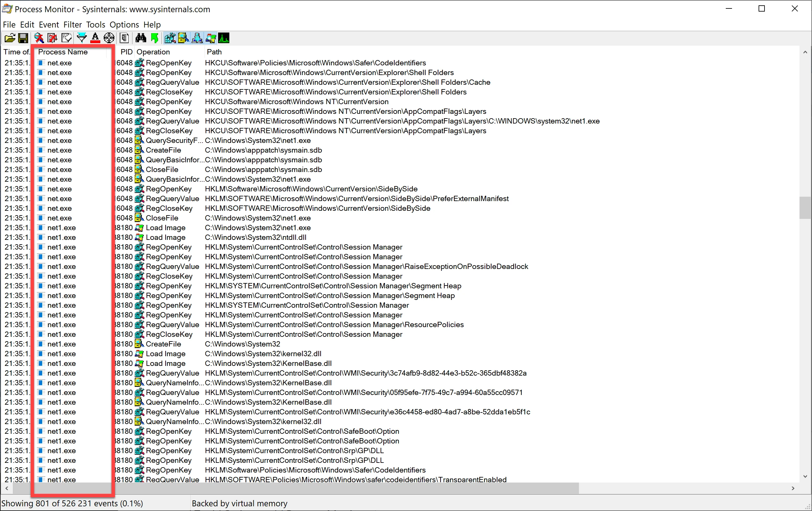The height and width of the screenshot is (511, 812).
Task: Select the AppCompatFlags\Layers net1.exe RegQueryValue row
Action: click(x=400, y=121)
